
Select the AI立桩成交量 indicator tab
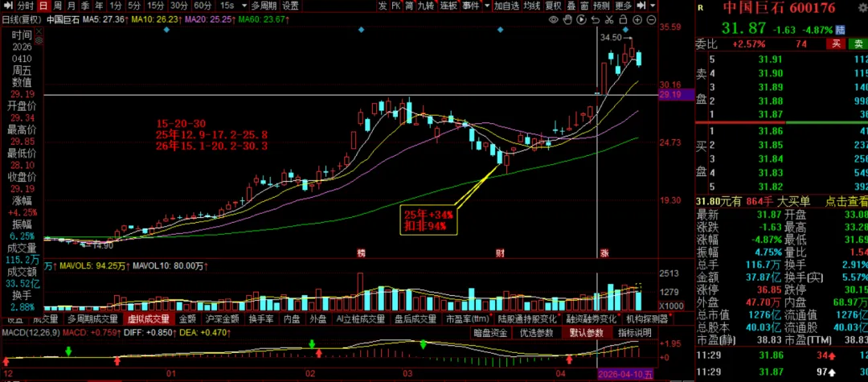360,319
